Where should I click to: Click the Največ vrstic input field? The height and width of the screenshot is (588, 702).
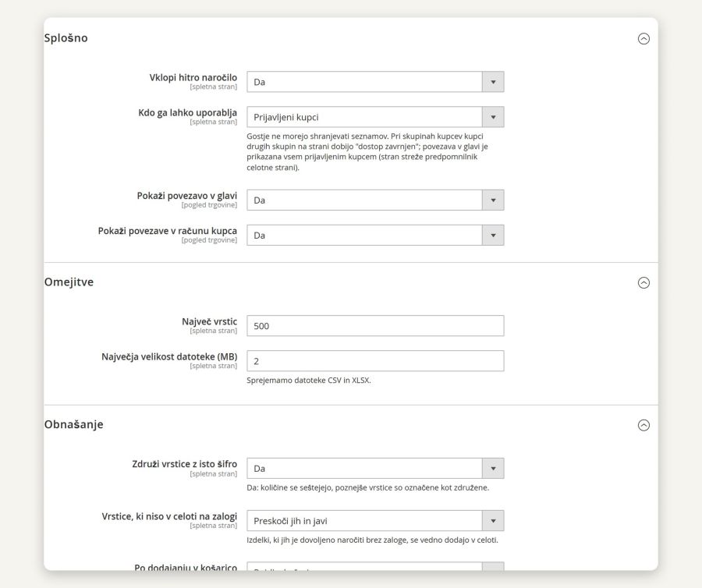point(375,326)
